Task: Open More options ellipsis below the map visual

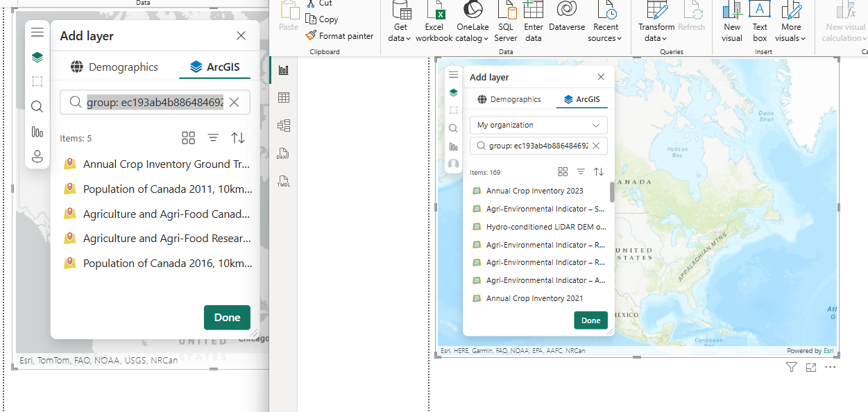Action: coord(831,367)
